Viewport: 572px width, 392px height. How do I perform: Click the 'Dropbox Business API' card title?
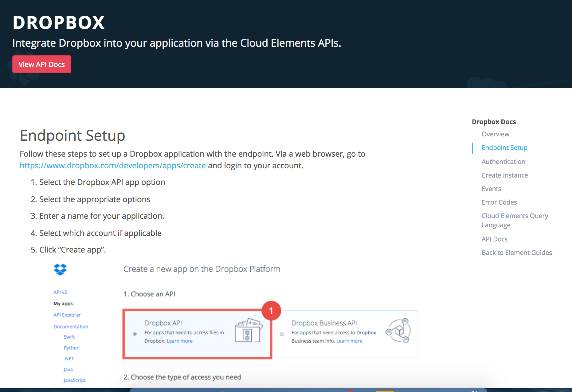(x=324, y=323)
